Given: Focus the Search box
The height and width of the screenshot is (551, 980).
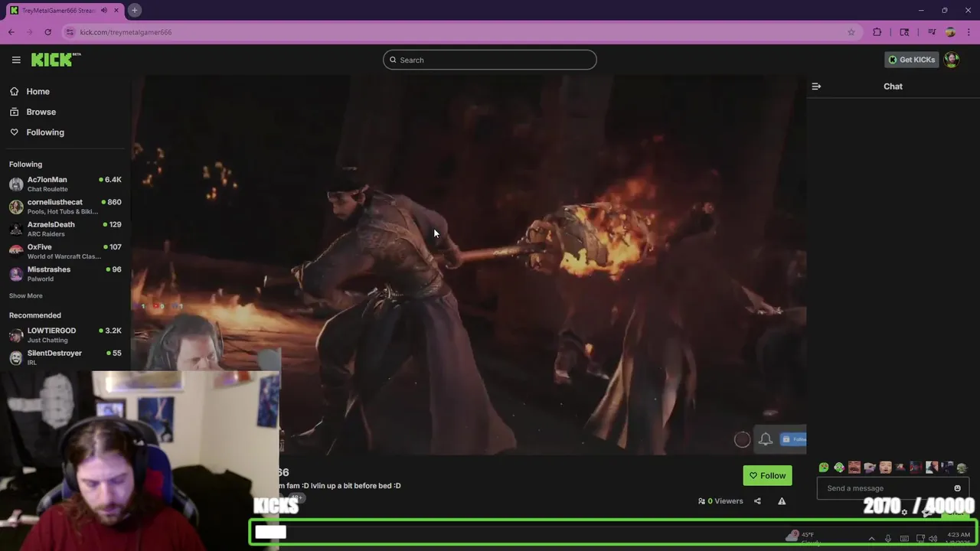Looking at the screenshot, I should point(490,60).
